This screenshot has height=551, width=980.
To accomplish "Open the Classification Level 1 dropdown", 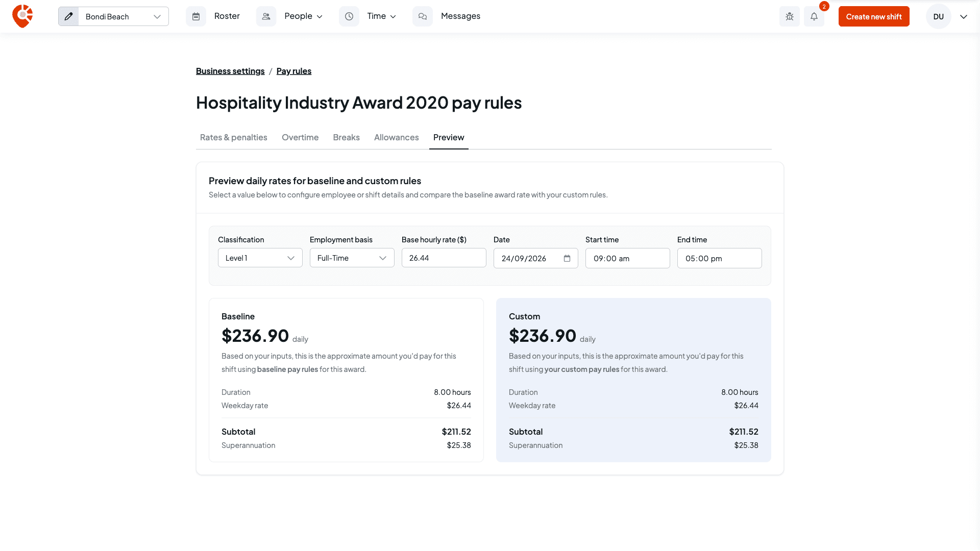I will [260, 258].
